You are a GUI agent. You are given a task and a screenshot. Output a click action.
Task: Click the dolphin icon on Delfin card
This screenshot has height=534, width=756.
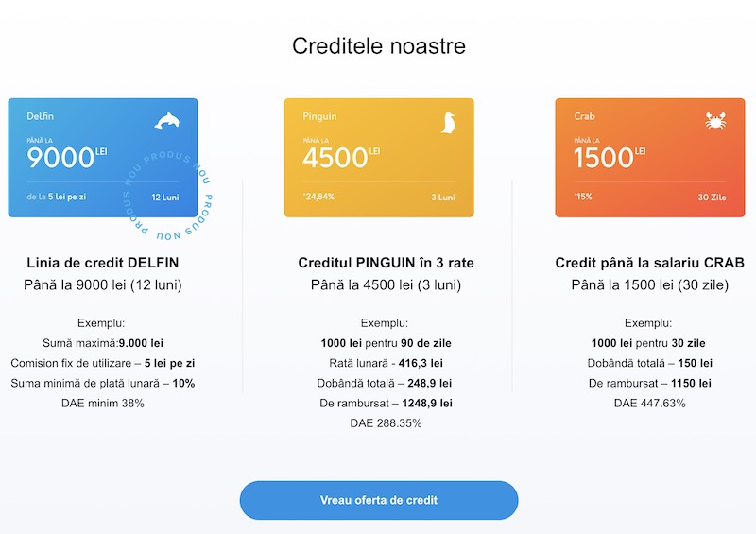coord(167,121)
